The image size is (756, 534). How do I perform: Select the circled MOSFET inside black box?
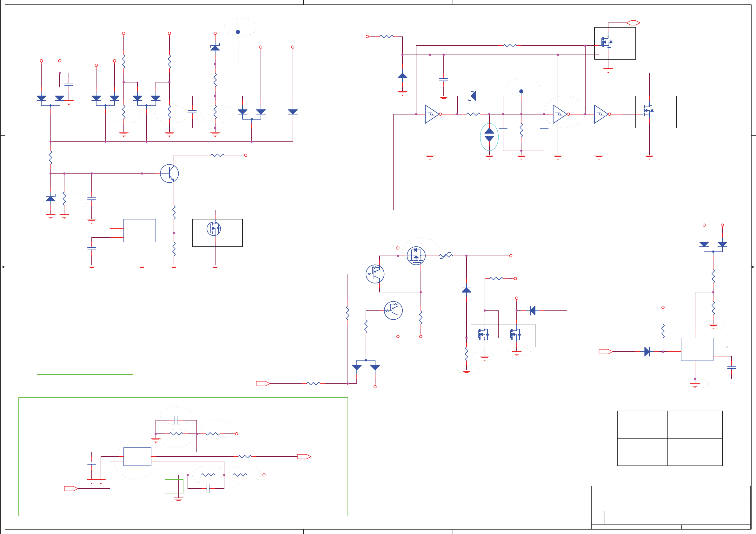click(x=214, y=228)
